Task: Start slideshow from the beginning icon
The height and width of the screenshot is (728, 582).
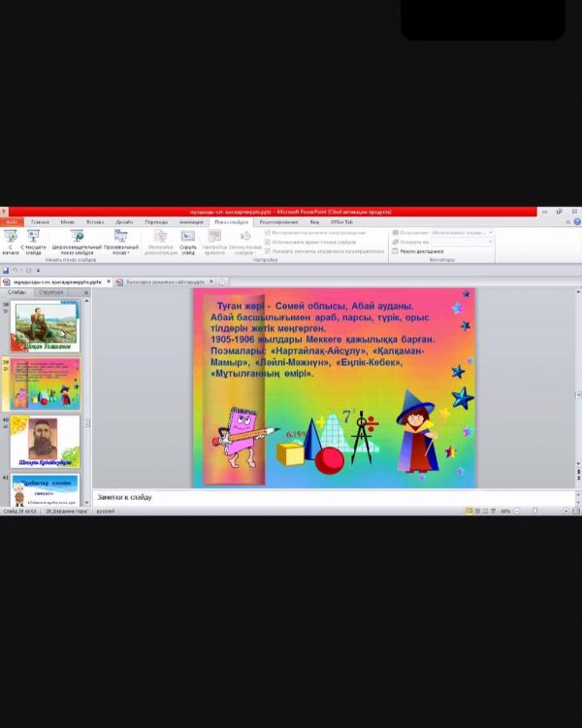Action: point(11,237)
